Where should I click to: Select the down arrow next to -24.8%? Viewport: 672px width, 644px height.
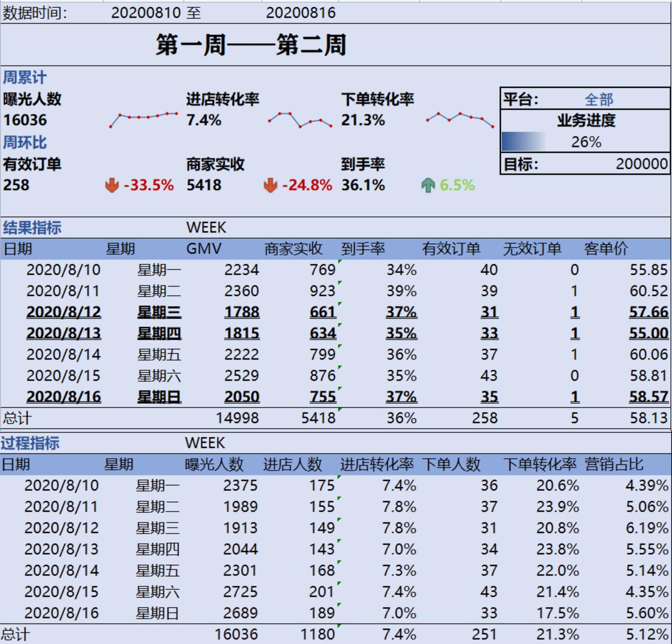(x=271, y=185)
